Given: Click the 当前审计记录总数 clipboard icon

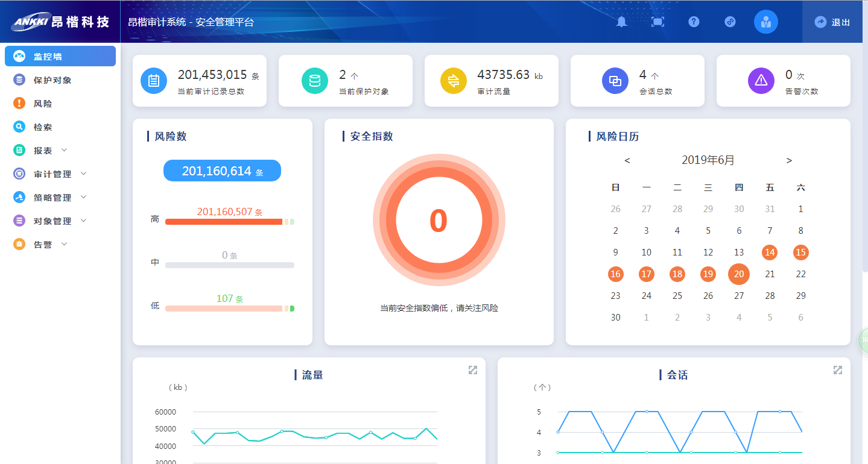Looking at the screenshot, I should (x=154, y=81).
